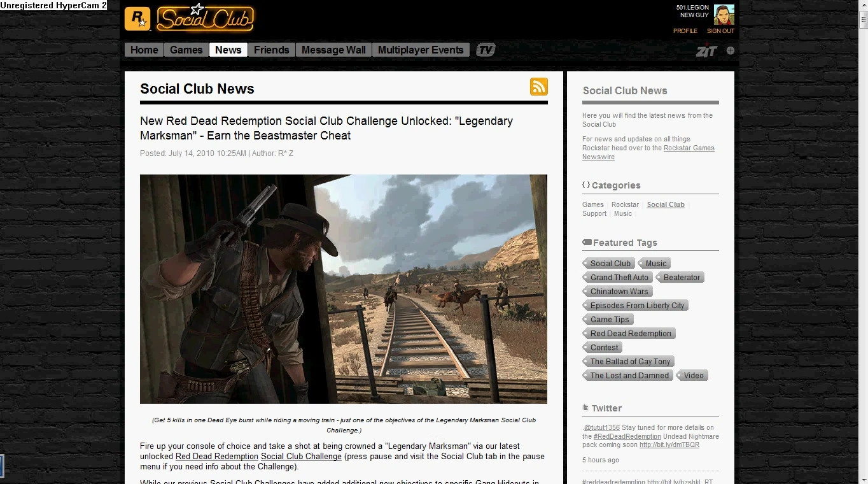Click the Red Dead Redemption train screenshot
868x484 pixels.
point(344,289)
